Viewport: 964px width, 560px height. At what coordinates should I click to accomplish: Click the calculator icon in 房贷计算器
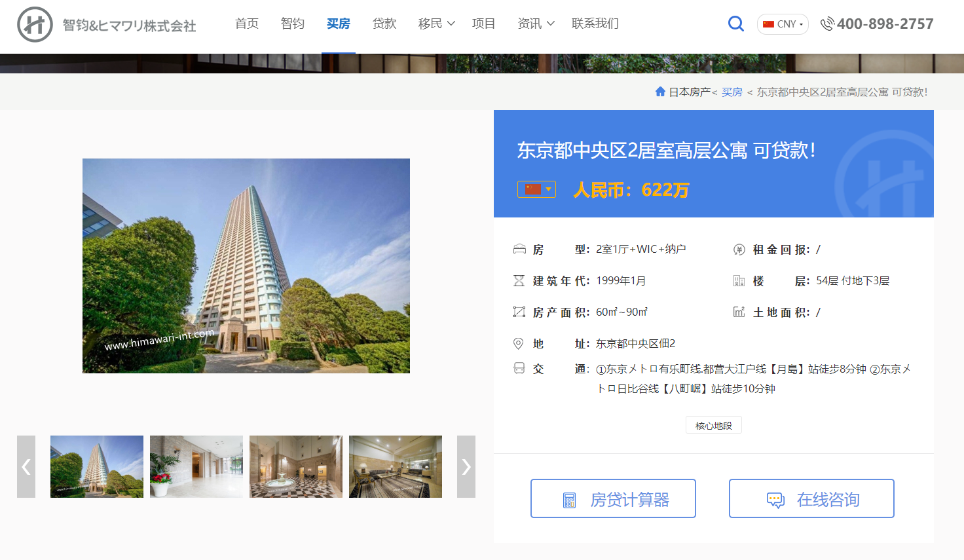coord(569,500)
